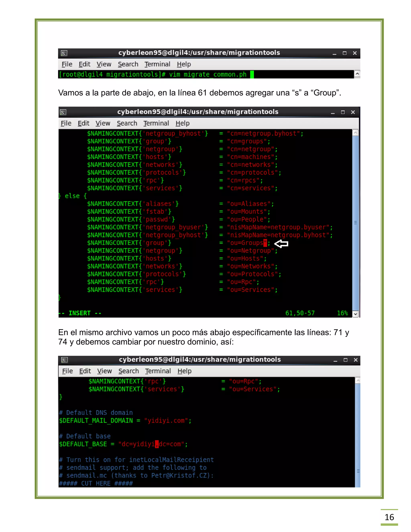Click scroll up arrow in top terminal
The image size is (411, 532).
[357, 73]
